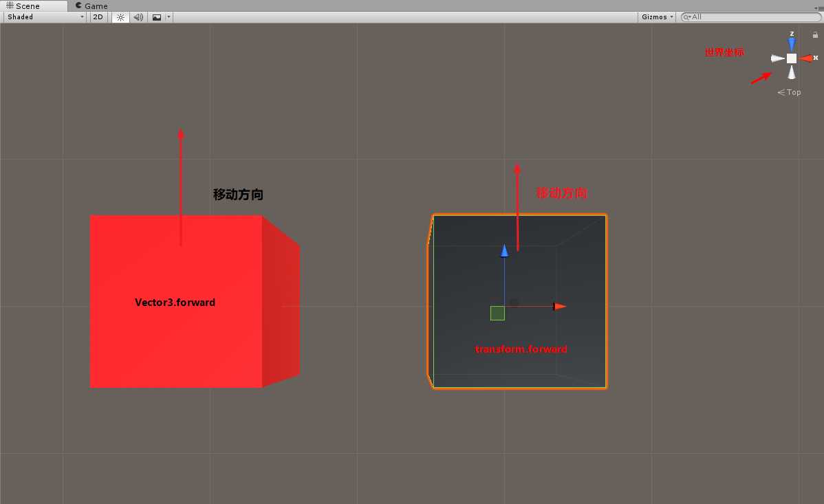Screen dimensions: 824x504
Task: Click the red X move handle arrow
Action: click(560, 307)
